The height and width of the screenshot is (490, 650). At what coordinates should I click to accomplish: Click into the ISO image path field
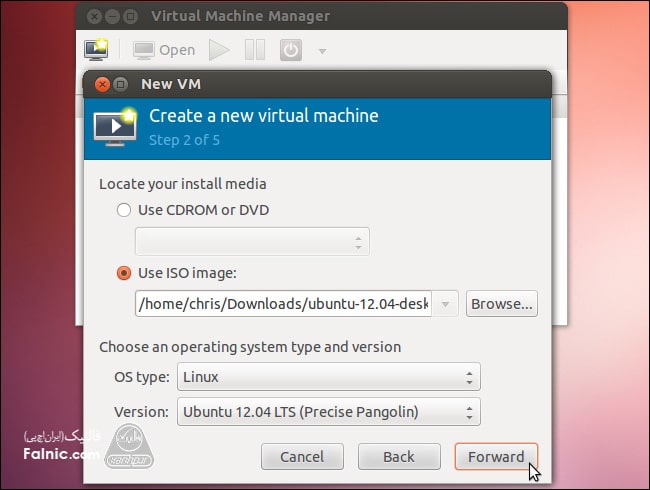(x=283, y=303)
